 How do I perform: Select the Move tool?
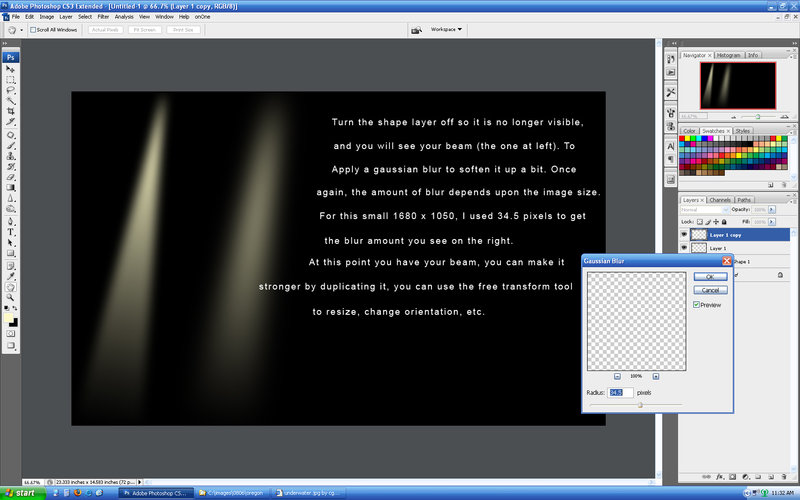tap(11, 69)
